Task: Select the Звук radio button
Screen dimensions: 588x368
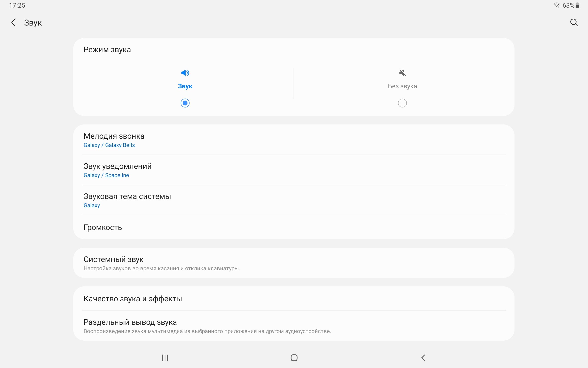Action: pyautogui.click(x=185, y=103)
